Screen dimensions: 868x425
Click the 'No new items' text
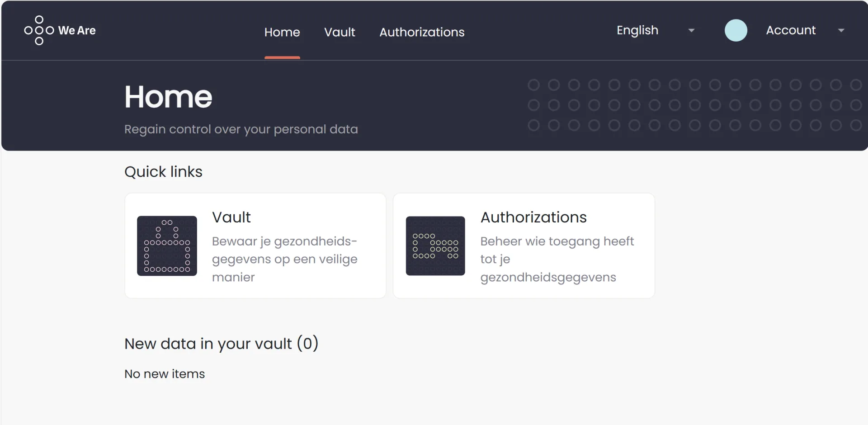[x=165, y=374]
